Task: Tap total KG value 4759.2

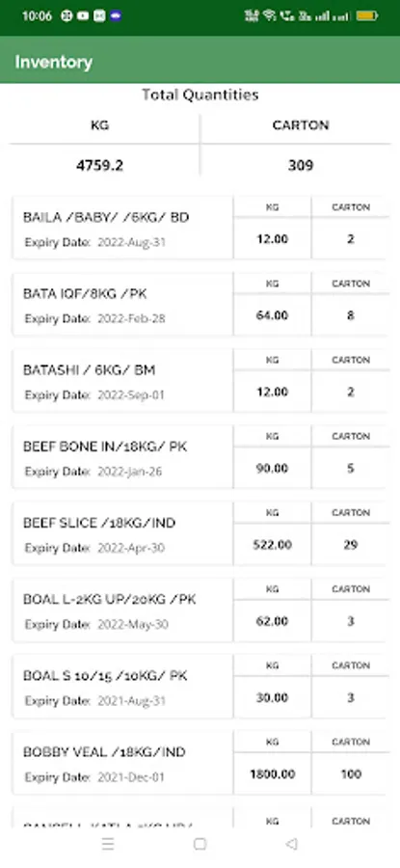Action: (x=99, y=165)
